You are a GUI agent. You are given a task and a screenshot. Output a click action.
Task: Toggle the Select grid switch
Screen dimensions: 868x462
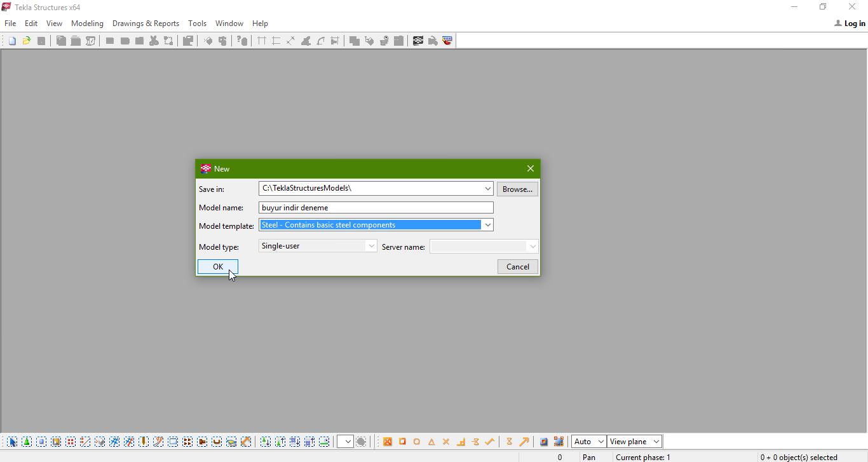114,442
